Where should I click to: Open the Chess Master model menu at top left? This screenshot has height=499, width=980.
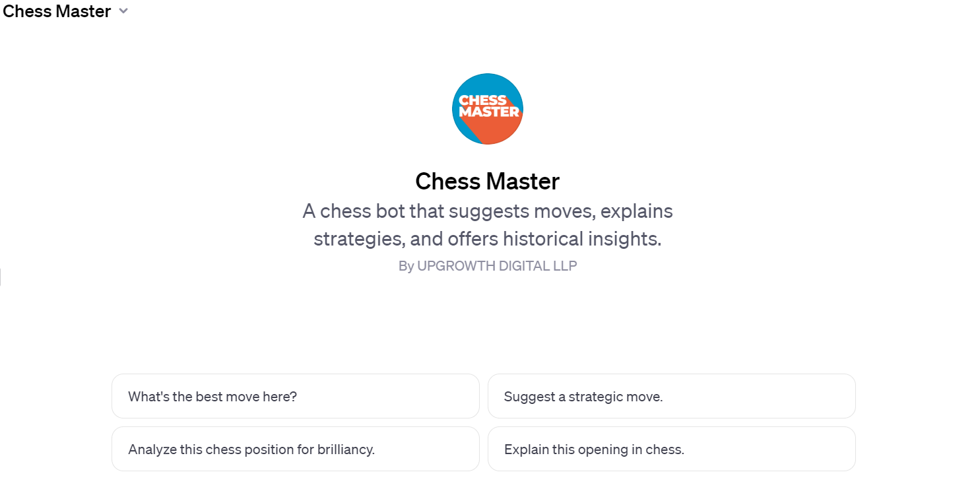(65, 11)
